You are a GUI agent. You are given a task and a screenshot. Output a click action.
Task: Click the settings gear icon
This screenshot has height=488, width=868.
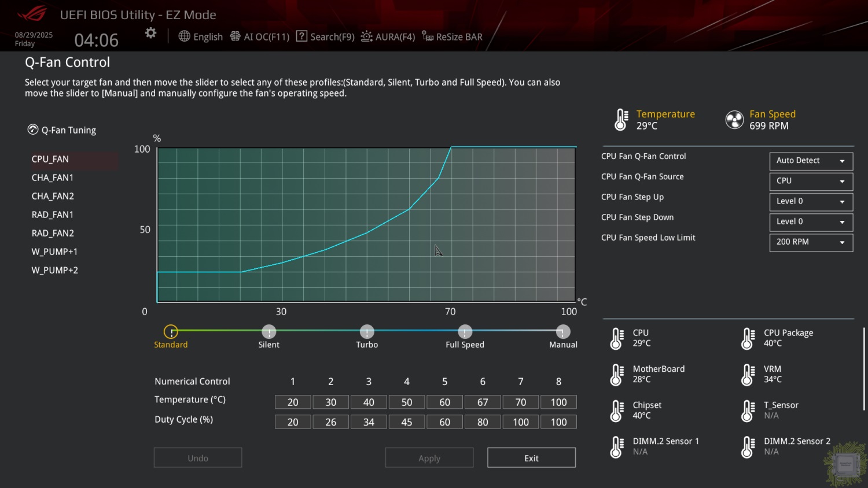tap(150, 34)
